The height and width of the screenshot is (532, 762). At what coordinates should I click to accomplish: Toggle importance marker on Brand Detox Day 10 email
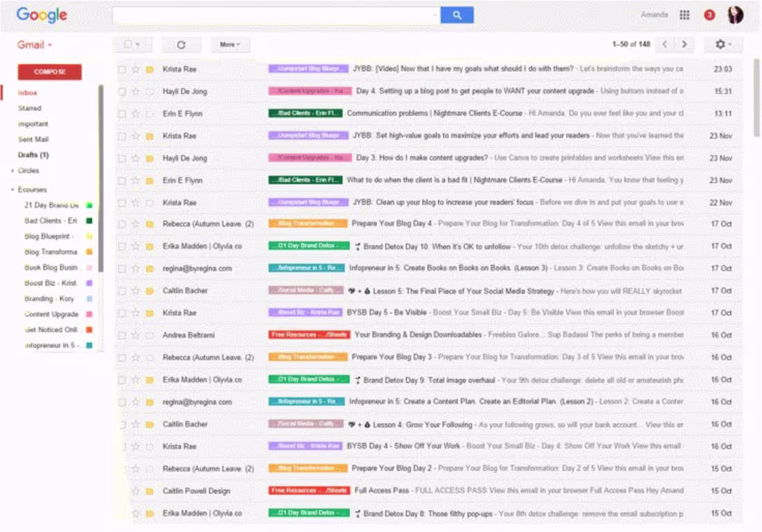(150, 247)
